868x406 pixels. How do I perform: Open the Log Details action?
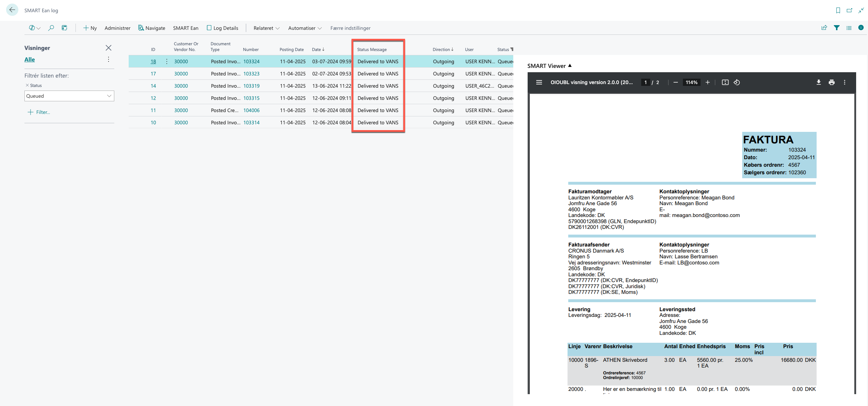pos(222,28)
